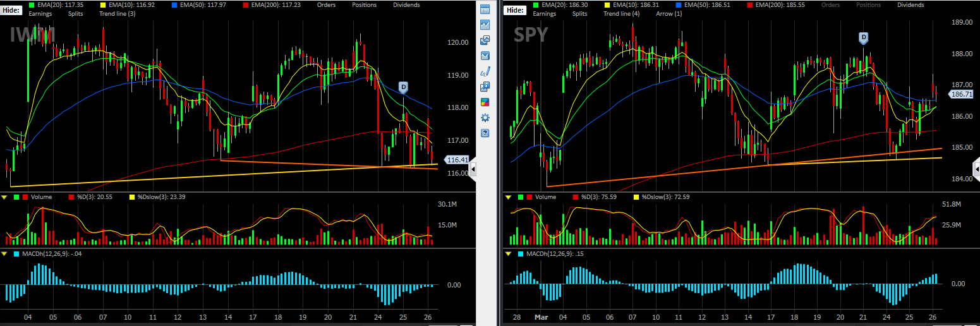Click the Hide: button on SPY chart
Image resolution: width=980 pixels, height=326 pixels.
tap(516, 9)
